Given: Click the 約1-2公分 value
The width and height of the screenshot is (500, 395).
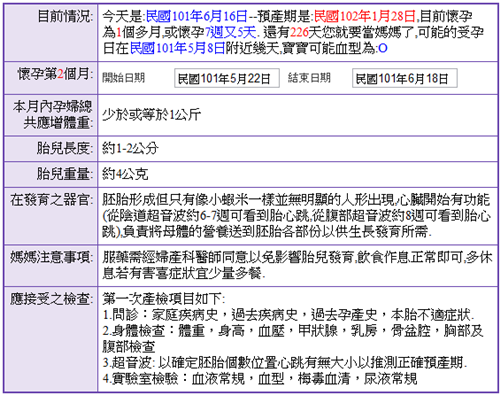Looking at the screenshot, I should [130, 148].
